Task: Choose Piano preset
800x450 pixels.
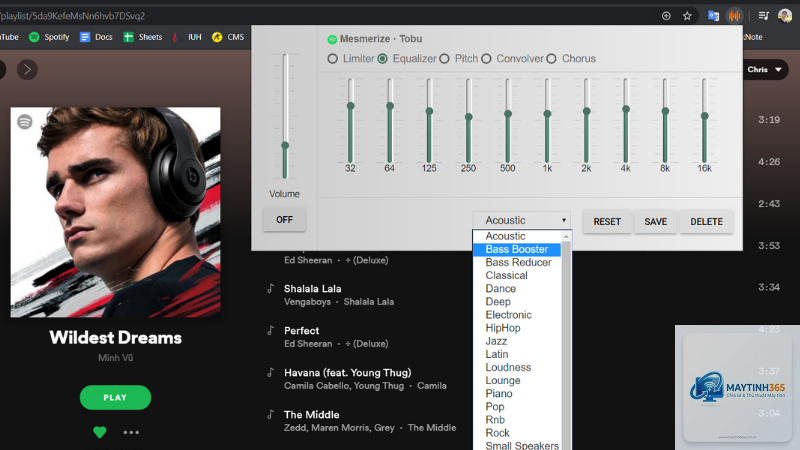Action: pos(517,393)
